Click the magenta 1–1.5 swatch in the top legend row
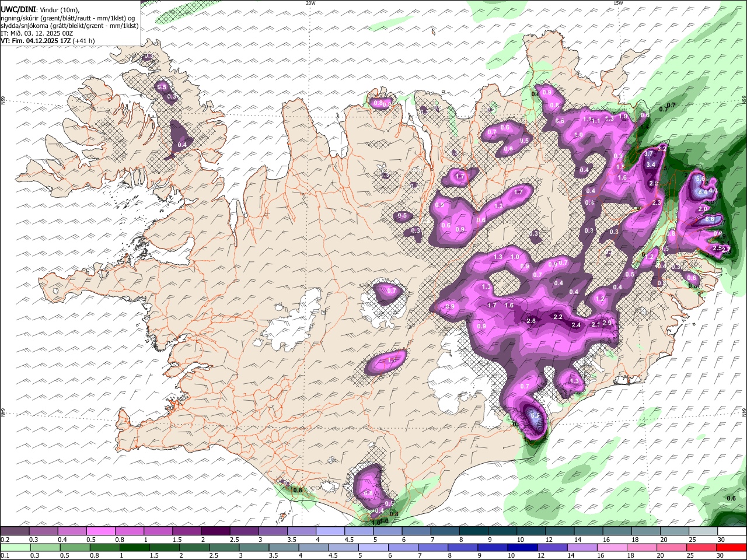 tap(158, 531)
